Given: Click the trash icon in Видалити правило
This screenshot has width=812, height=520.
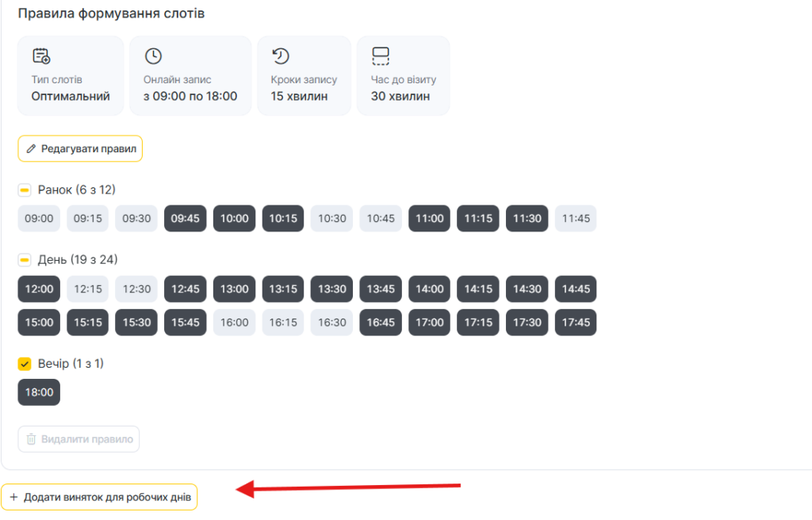Looking at the screenshot, I should pos(32,439).
